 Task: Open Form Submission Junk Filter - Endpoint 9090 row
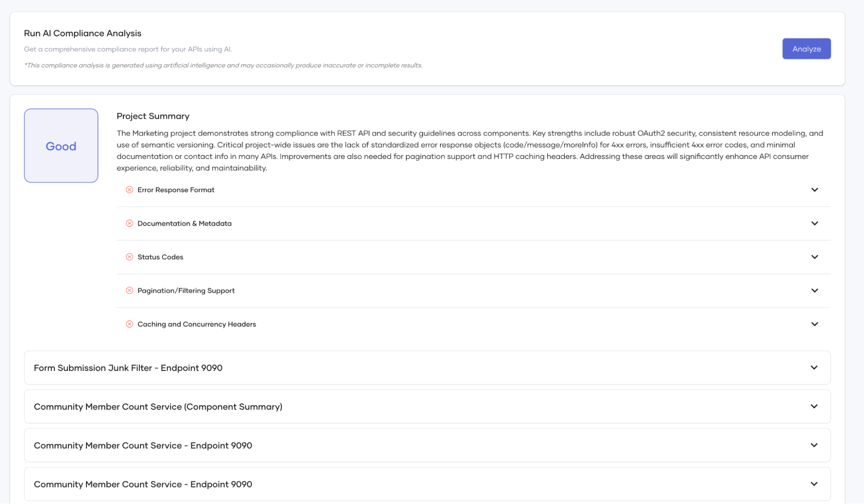point(128,368)
